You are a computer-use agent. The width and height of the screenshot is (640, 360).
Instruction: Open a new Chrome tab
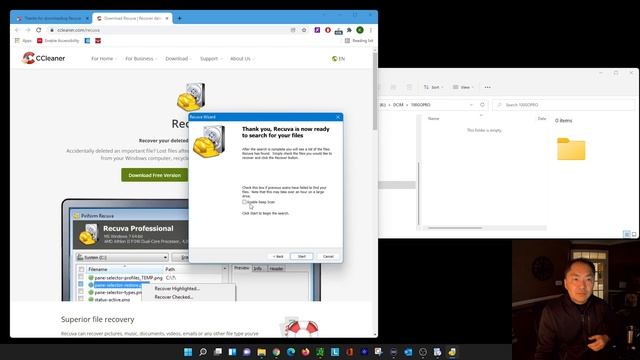click(x=179, y=18)
